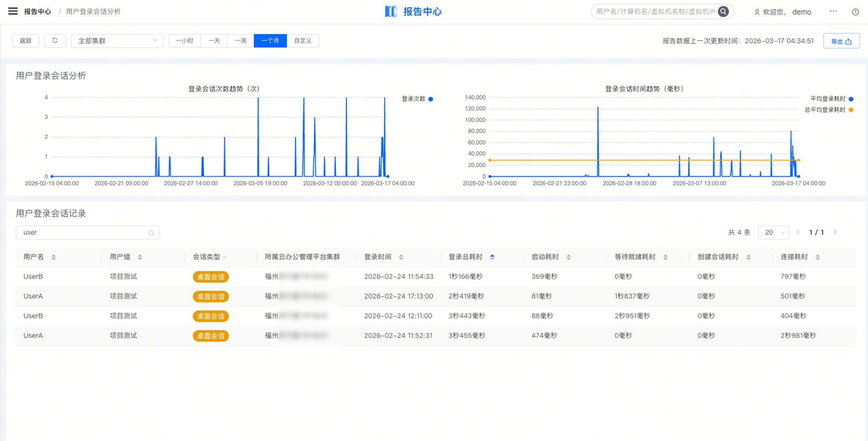This screenshot has width=868, height=441.
Task: Sort by 登录总耗时 column arrows
Action: 492,257
